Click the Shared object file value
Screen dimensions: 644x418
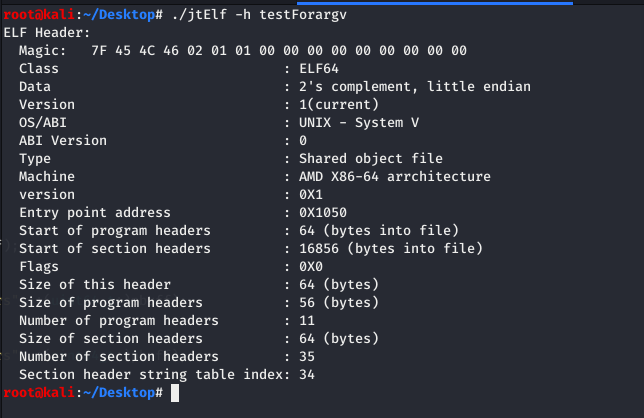370,158
